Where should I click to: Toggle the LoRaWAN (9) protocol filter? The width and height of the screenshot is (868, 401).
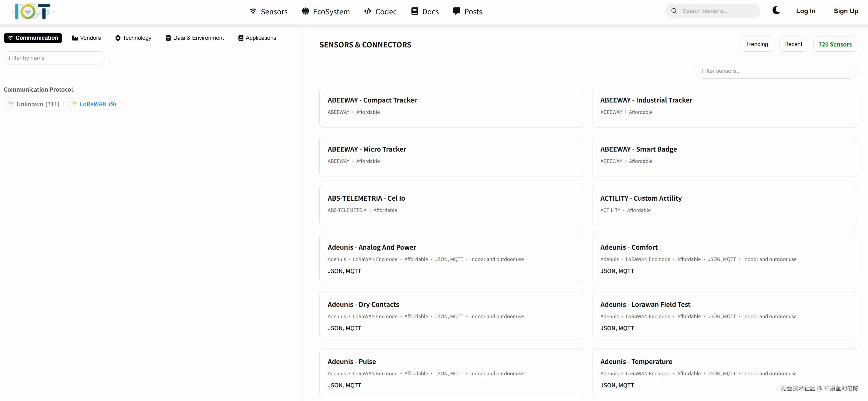[x=94, y=104]
